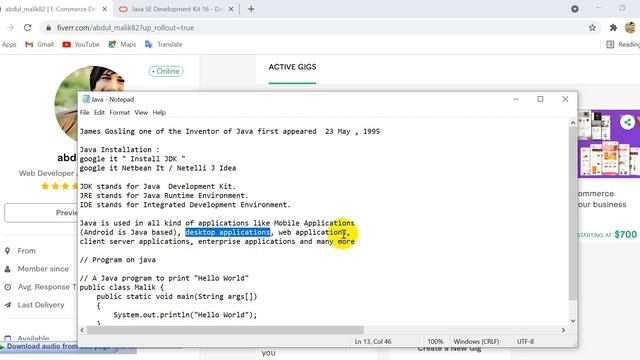Close the Java SE Development Kit tab
Image resolution: width=640 pixels, height=360 pixels.
pyautogui.click(x=231, y=9)
